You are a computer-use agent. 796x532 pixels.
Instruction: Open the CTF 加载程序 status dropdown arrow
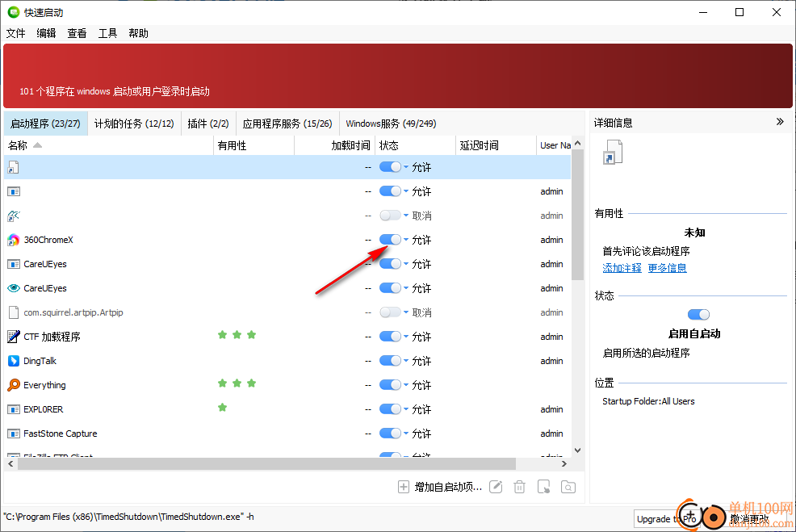tap(406, 337)
